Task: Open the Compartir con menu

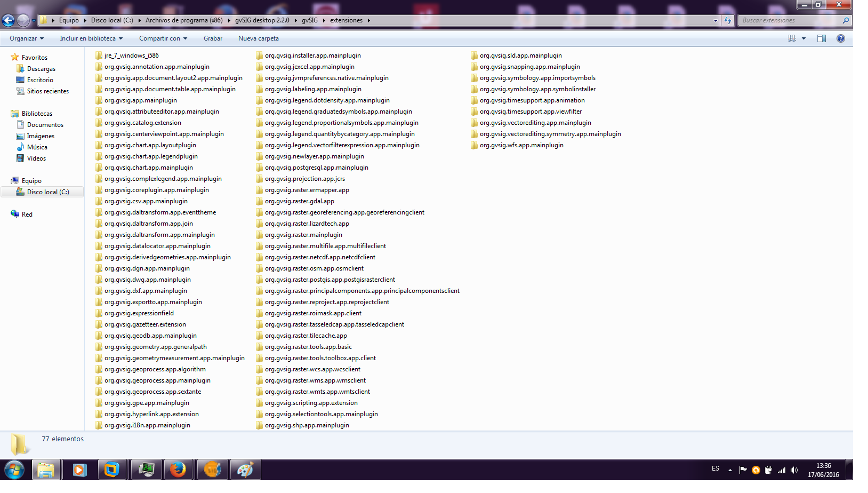Action: click(x=163, y=38)
